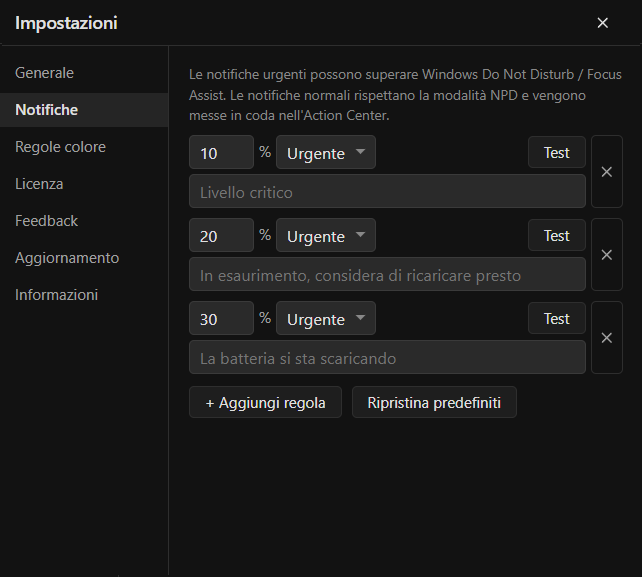Open the Feedback section
This screenshot has width=642, height=577.
coord(84,221)
